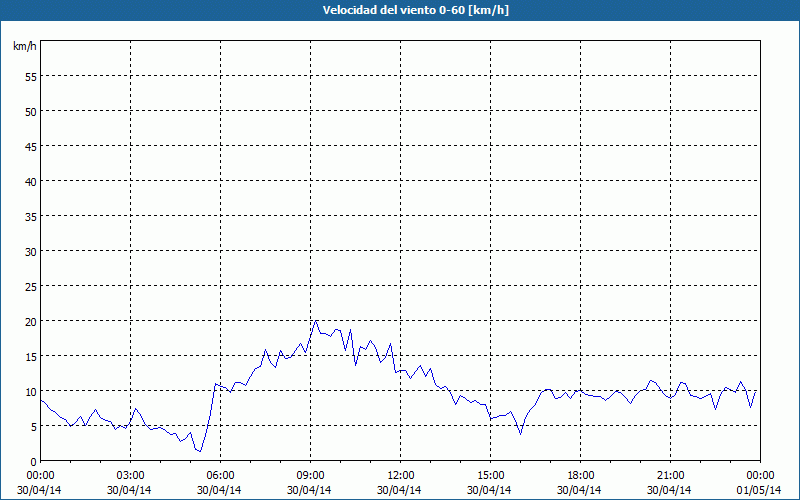This screenshot has height=500, width=800.
Task: Click the wind speed minimum before 06:00
Action: point(200,451)
